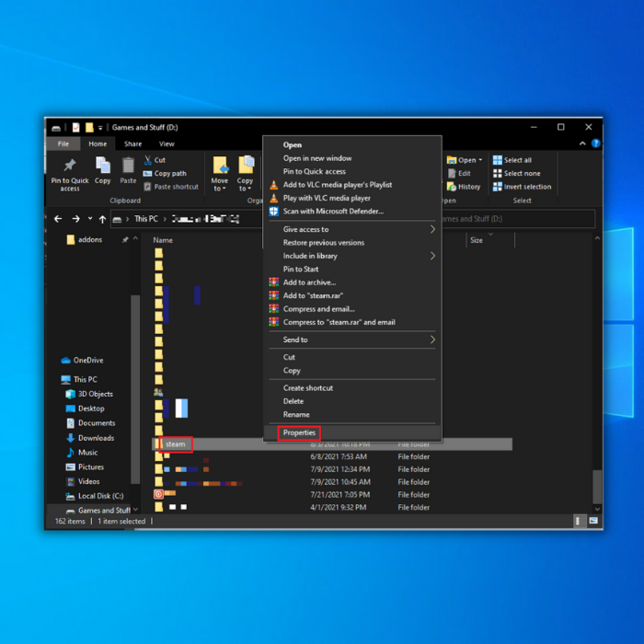Click the History ribbon button
The height and width of the screenshot is (644, 644).
pyautogui.click(x=464, y=187)
